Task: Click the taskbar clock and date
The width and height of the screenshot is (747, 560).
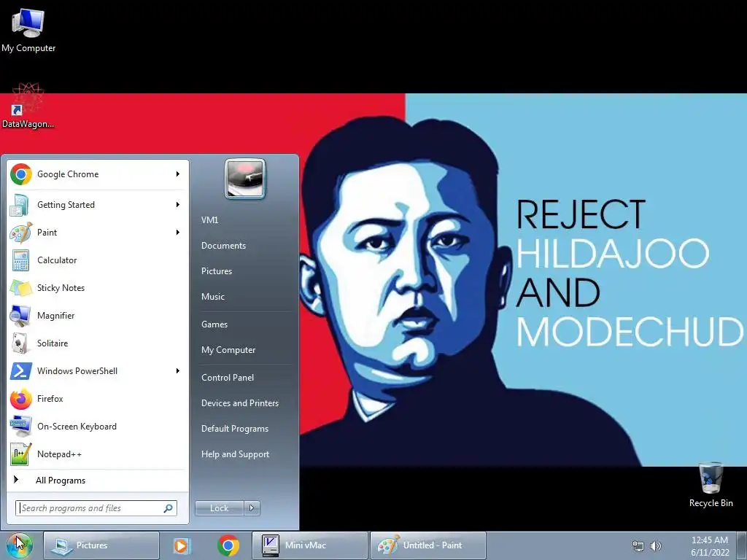Action: tap(710, 546)
